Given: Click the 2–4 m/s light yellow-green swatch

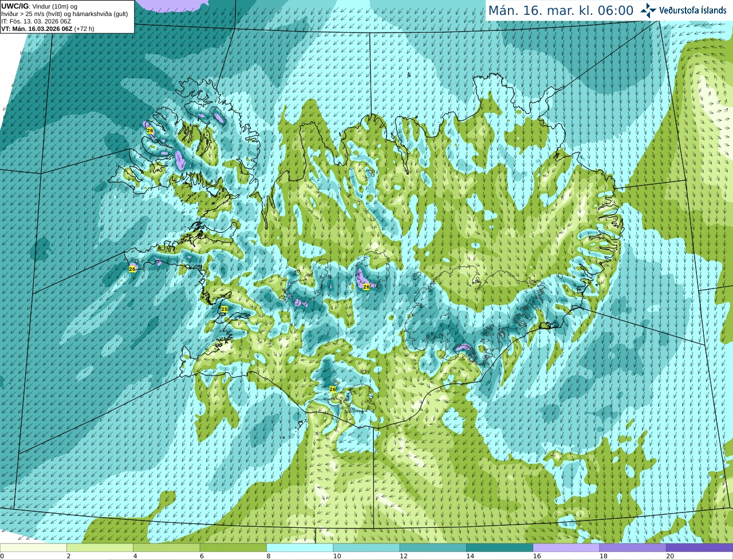Looking at the screenshot, I should coord(100,547).
